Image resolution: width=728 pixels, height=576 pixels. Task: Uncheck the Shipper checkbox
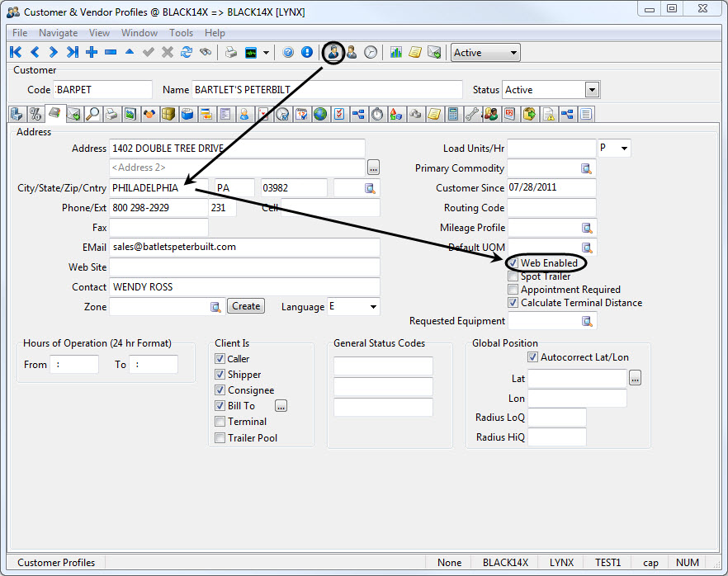[220, 375]
